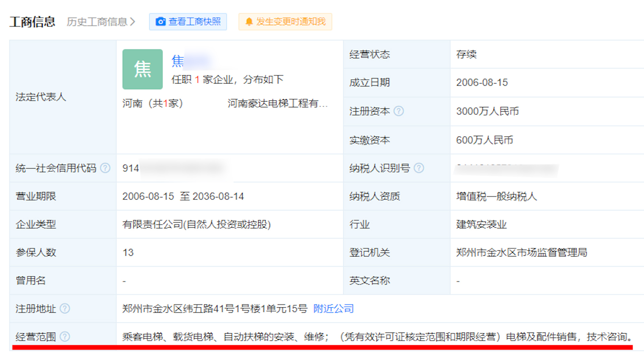Open legal representative name link 焦

pos(178,61)
